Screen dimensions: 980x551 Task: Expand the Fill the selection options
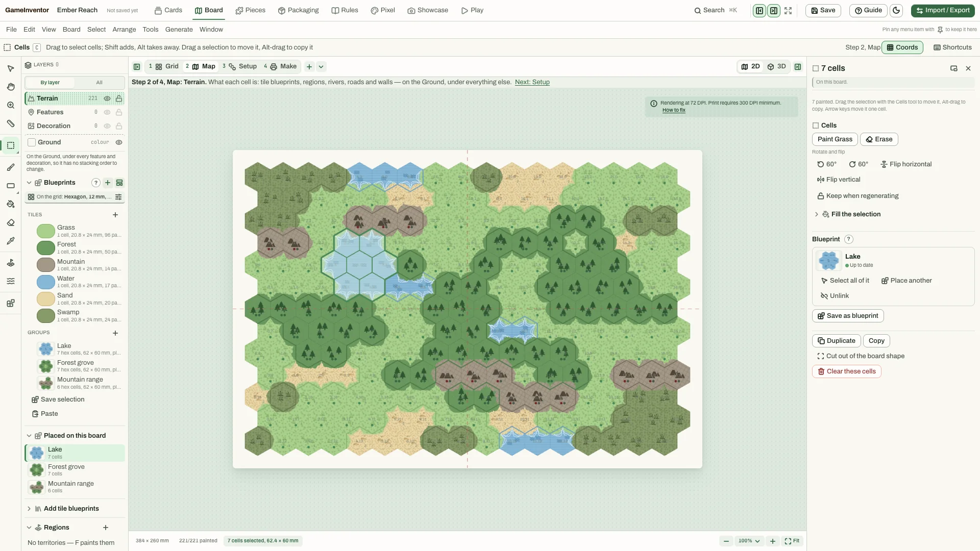coord(817,214)
